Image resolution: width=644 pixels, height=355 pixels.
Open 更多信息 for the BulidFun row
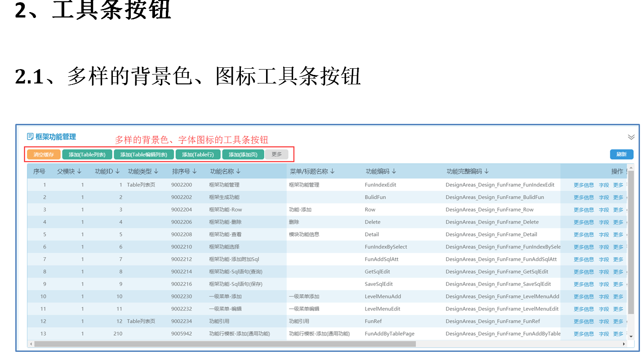[x=584, y=197]
